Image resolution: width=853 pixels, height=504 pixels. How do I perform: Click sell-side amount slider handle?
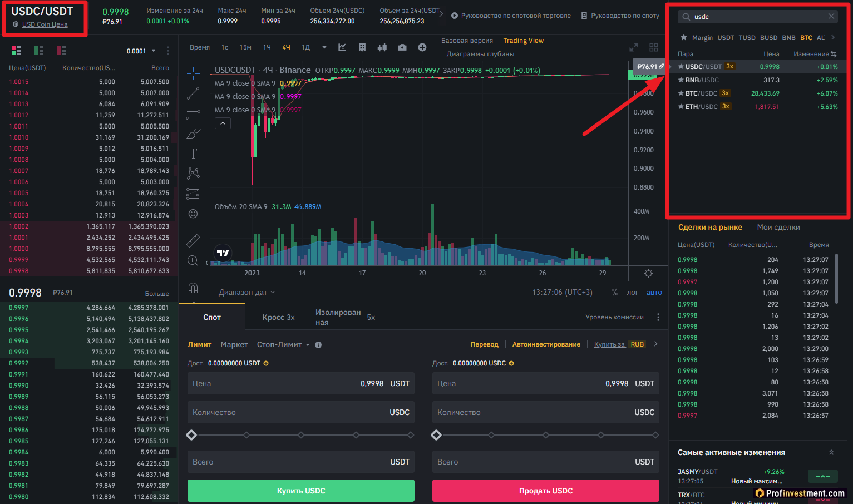click(x=436, y=435)
